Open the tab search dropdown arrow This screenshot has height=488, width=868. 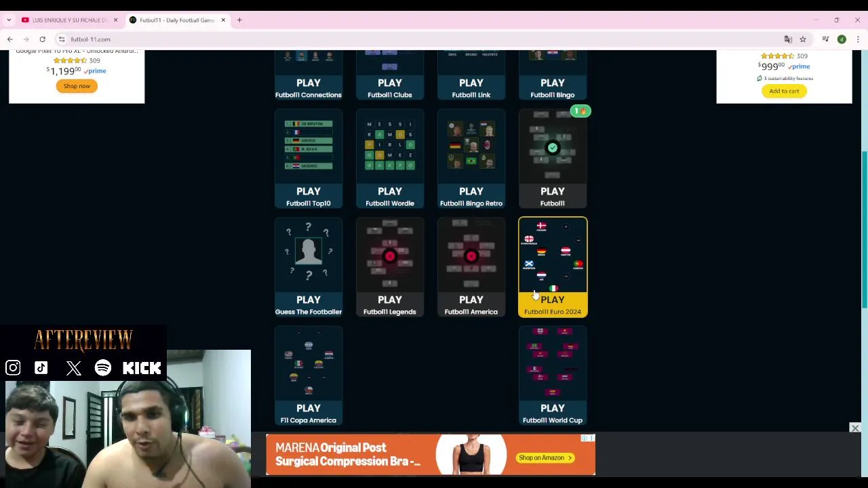(9, 20)
